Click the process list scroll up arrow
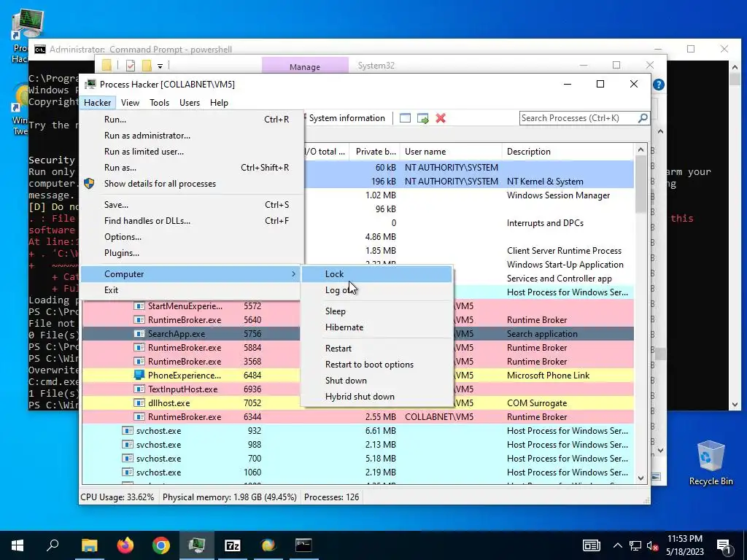The height and width of the screenshot is (560, 747). [640, 150]
